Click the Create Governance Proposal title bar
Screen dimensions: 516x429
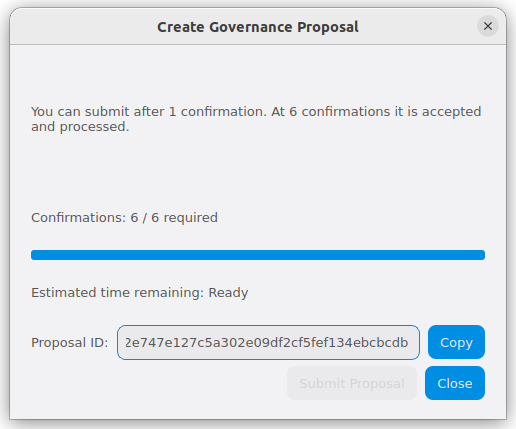pyautogui.click(x=258, y=27)
